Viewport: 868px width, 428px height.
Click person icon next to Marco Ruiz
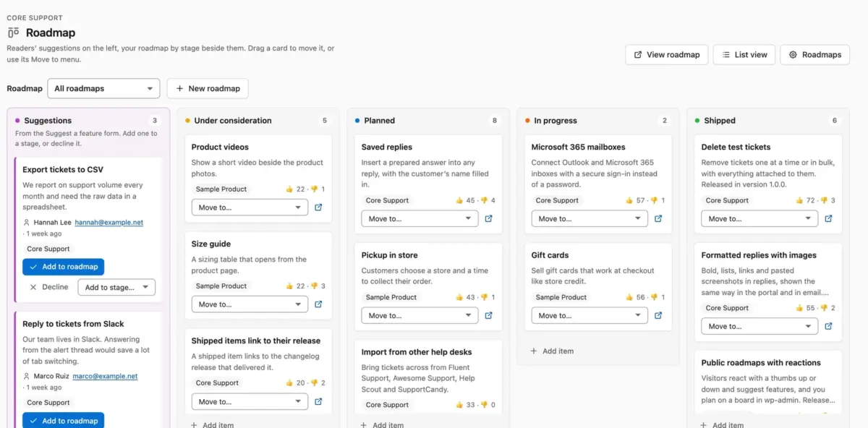[27, 377]
